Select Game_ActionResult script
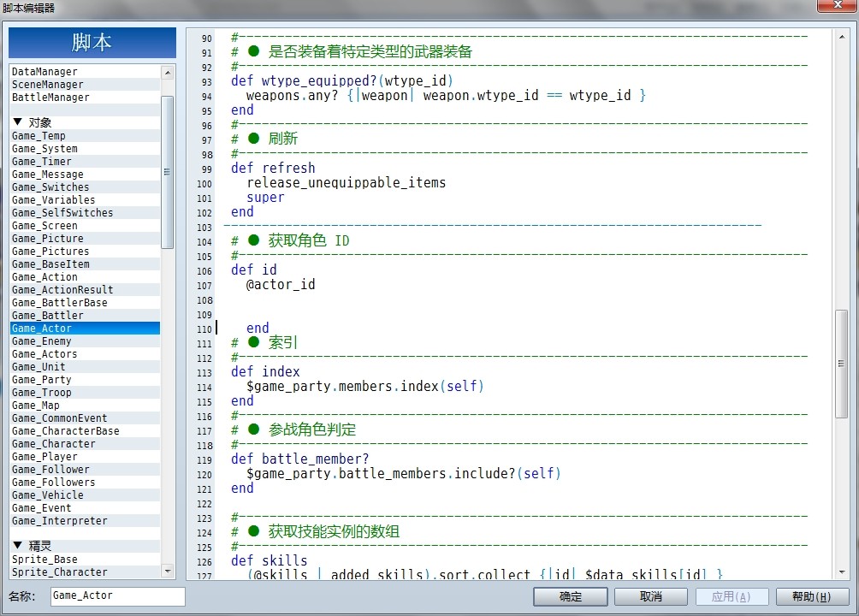This screenshot has height=616, width=859. [85, 290]
